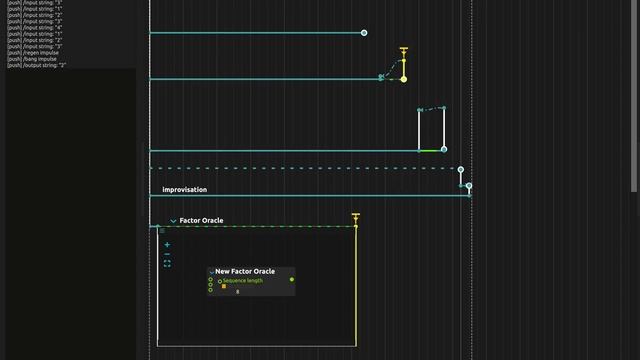This screenshot has height=360, width=640.
Task: Click the vertical scrollbar on right edge
Action: [634, 96]
